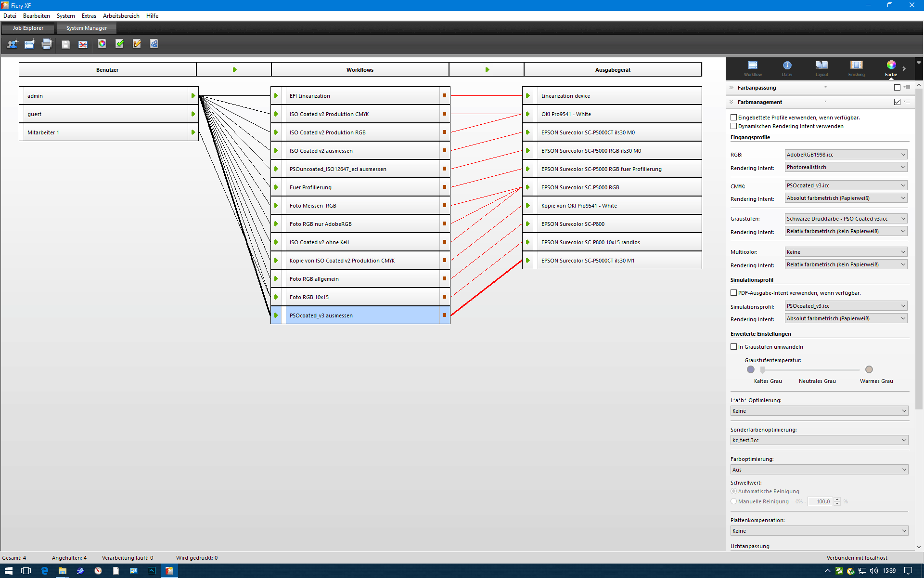924x578 pixels.
Task: Click the green checkmark toolbar icon
Action: click(120, 44)
